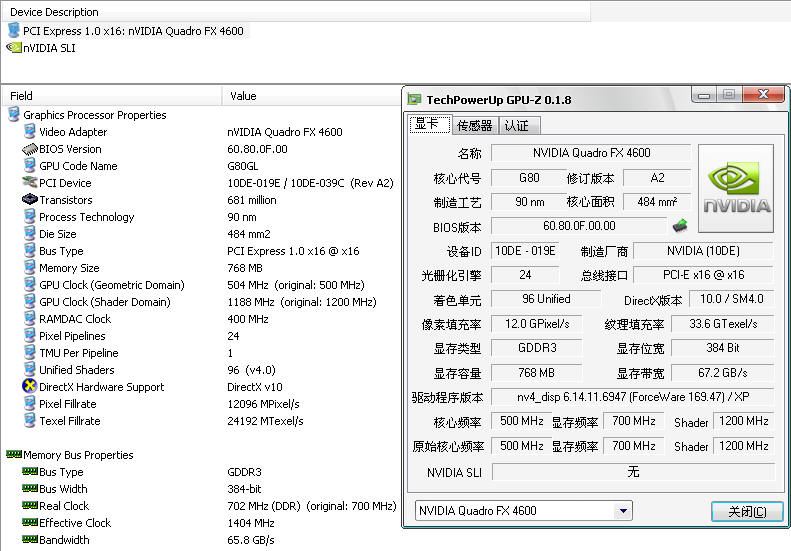Click the value 10DE-019E / 10DE-039C (Rev A2)
The width and height of the screenshot is (791, 551).
[x=310, y=183]
